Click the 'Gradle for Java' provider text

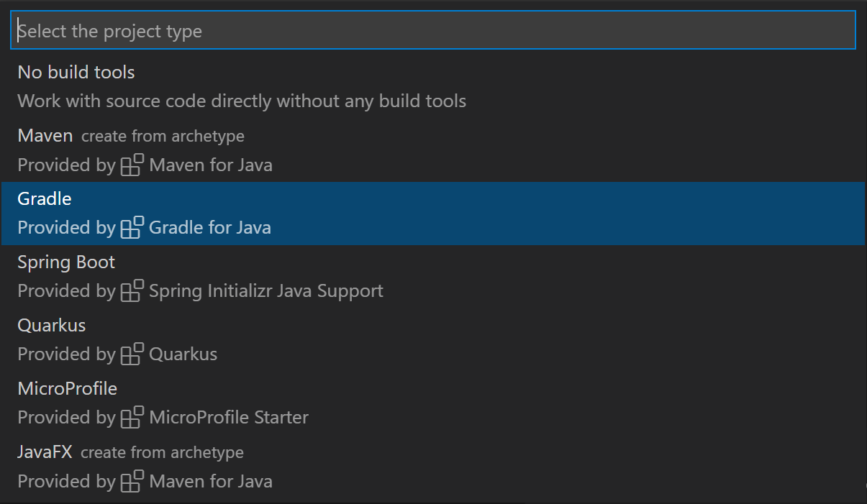(x=210, y=228)
